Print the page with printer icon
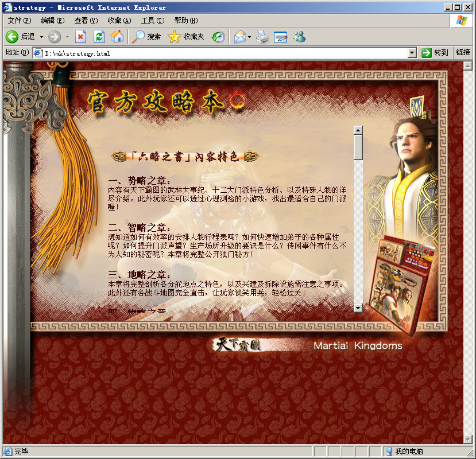Viewport: 476px width, 459px height. (x=262, y=37)
